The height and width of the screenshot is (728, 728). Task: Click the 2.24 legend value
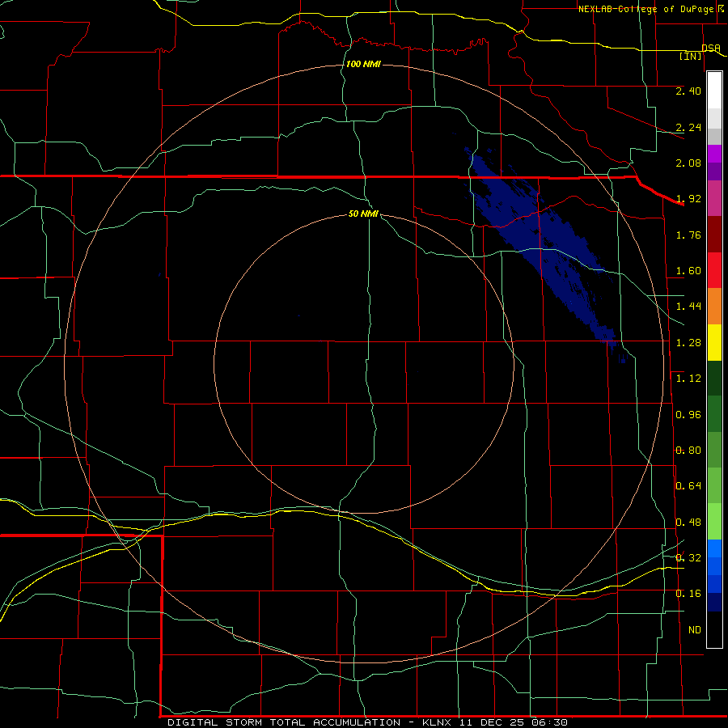click(x=688, y=127)
